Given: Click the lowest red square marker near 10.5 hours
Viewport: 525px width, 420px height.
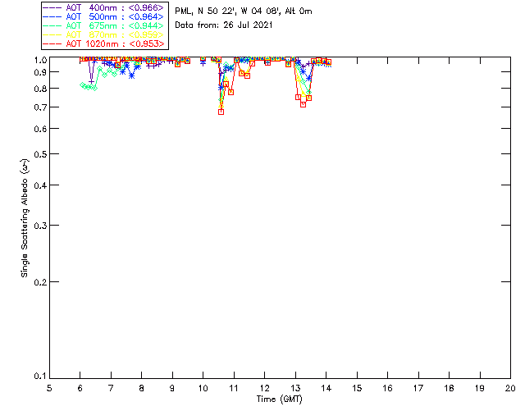Looking at the screenshot, I should pos(221,112).
